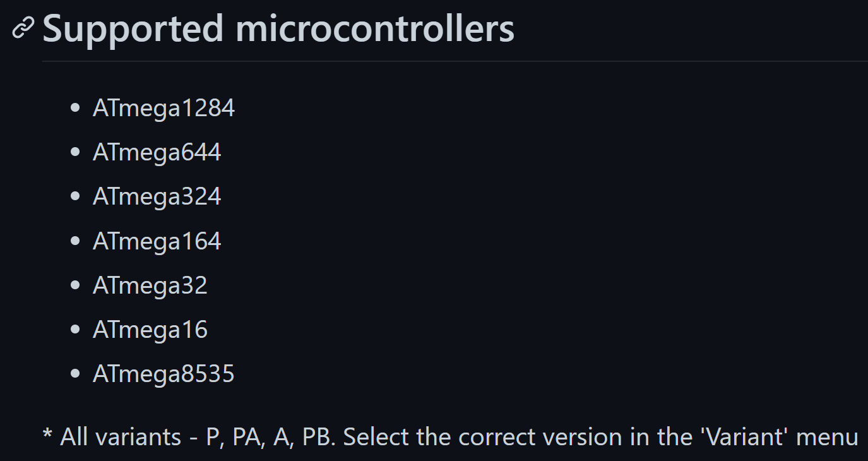The image size is (868, 461).
Task: Click the bullet marker before ATmega16
Action: [x=76, y=330]
